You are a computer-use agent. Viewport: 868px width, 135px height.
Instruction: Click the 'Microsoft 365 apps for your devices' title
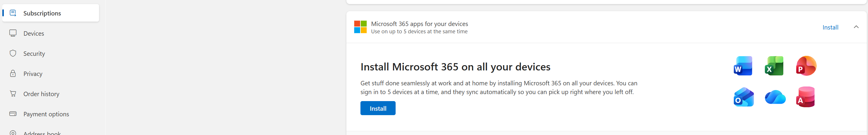(419, 24)
